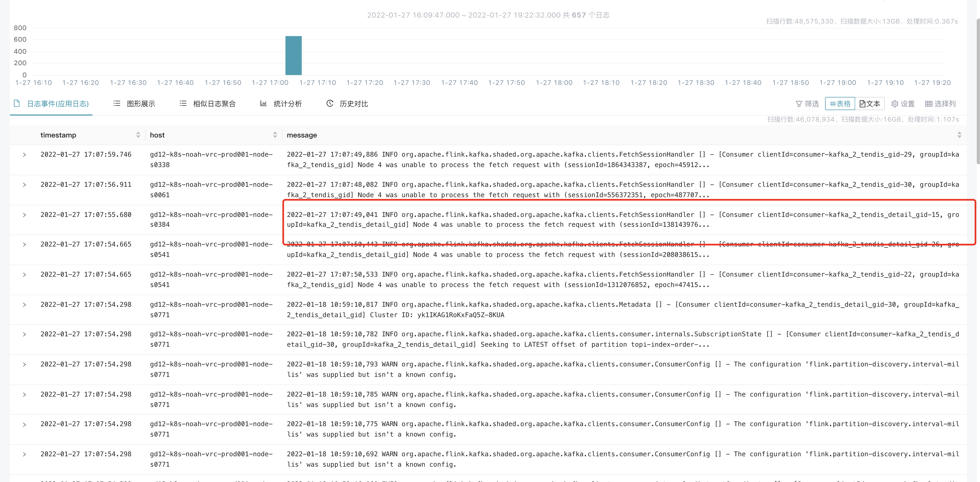Screen dimensions: 980x482
Task: Expand the log row for host s0061
Action: [x=24, y=185]
